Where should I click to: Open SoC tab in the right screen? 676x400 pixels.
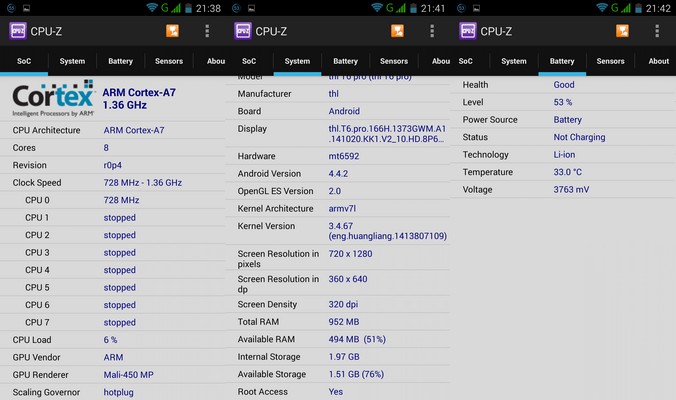point(466,61)
